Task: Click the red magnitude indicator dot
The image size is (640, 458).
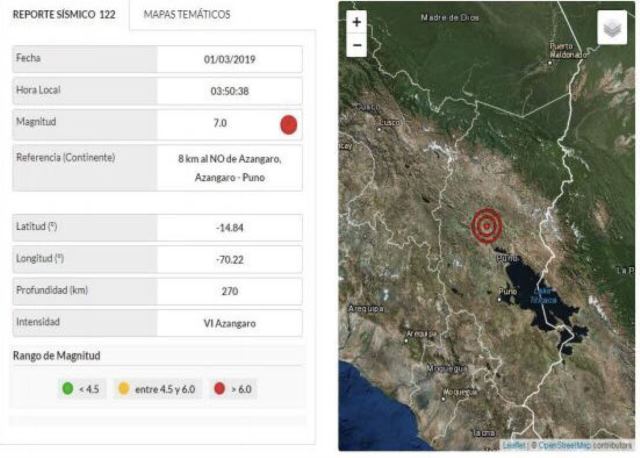Action: [288, 125]
